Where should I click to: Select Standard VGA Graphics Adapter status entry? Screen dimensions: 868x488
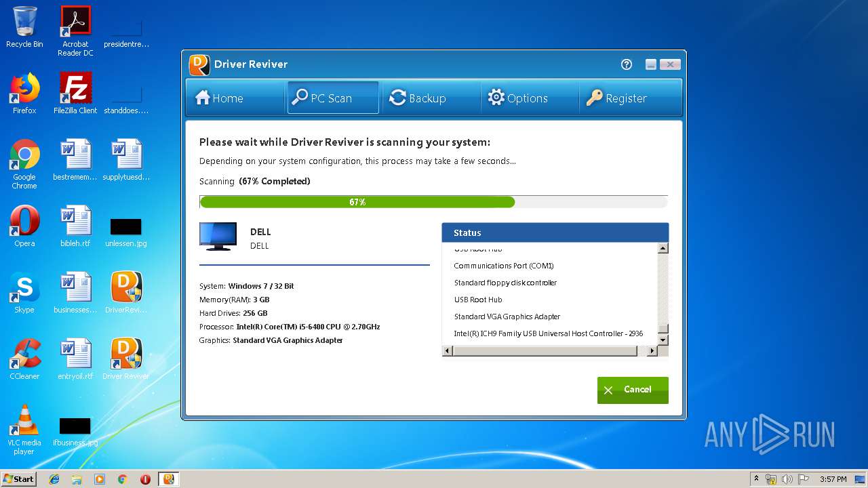pyautogui.click(x=507, y=317)
